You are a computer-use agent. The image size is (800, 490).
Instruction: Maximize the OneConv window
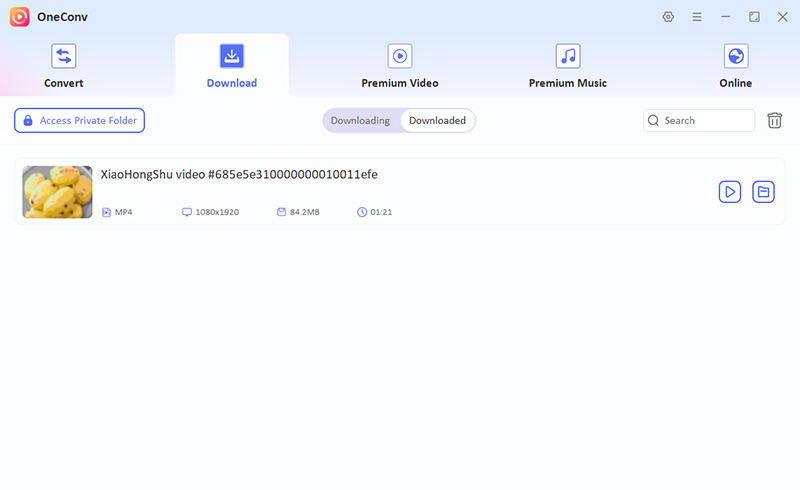click(754, 17)
